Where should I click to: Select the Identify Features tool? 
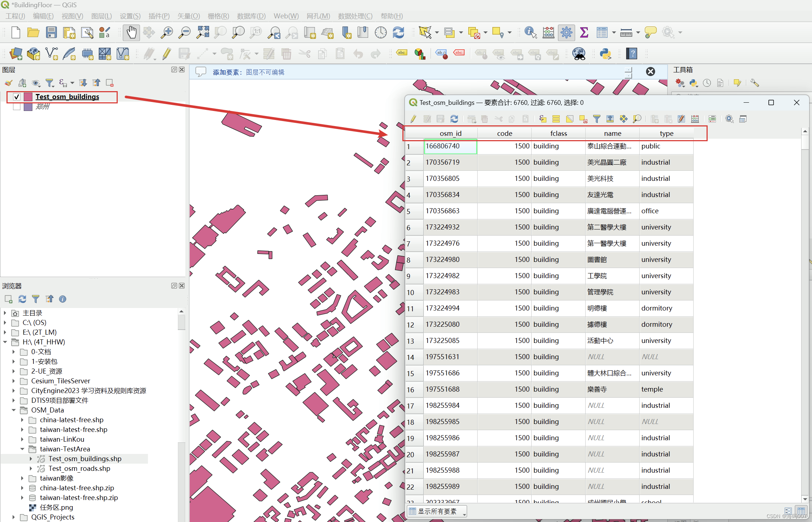click(x=531, y=33)
